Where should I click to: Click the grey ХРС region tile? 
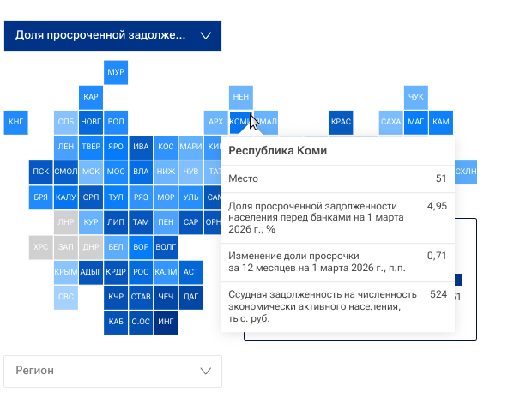coord(41,247)
